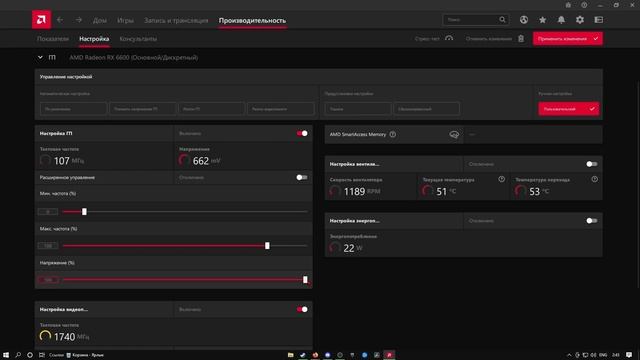Switch to the Показатели sub-tab
The image size is (640, 360).
[53, 39]
